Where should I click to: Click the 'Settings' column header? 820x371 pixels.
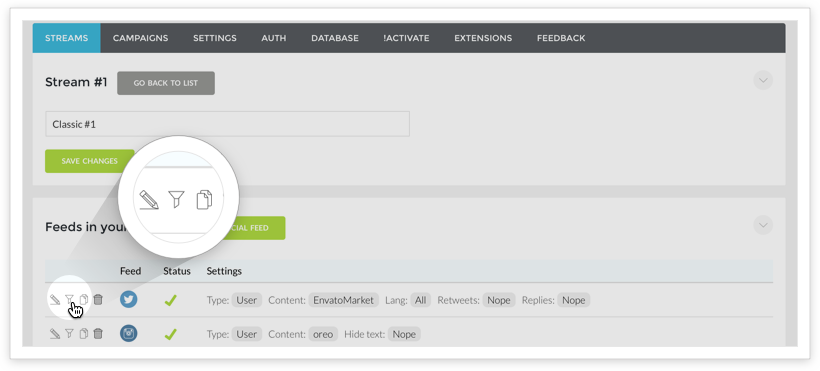point(224,271)
